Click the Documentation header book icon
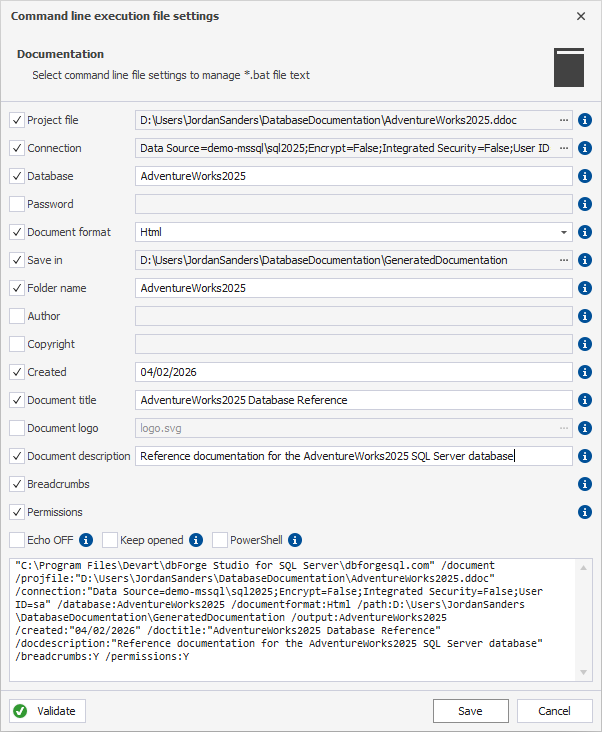The image size is (602, 732). point(569,67)
